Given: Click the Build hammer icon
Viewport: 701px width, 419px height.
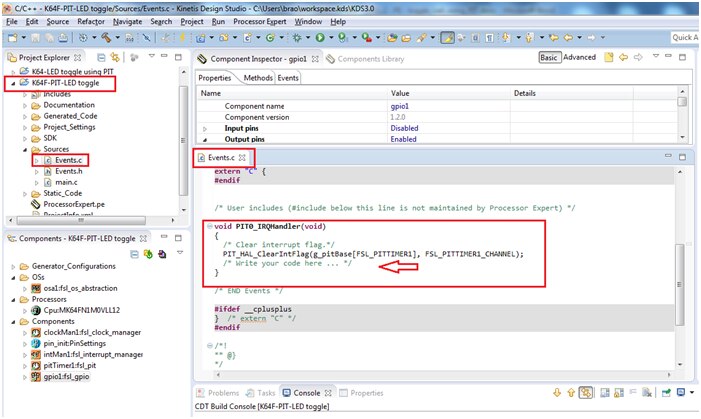Looking at the screenshot, I should coord(106,38).
